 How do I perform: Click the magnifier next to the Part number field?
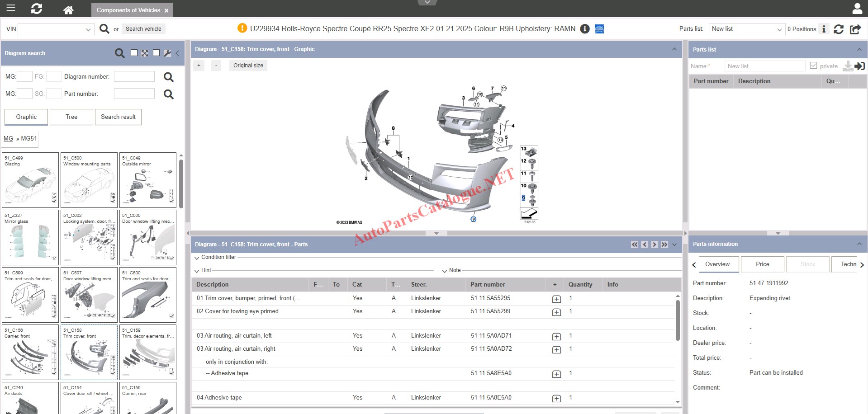pos(168,94)
